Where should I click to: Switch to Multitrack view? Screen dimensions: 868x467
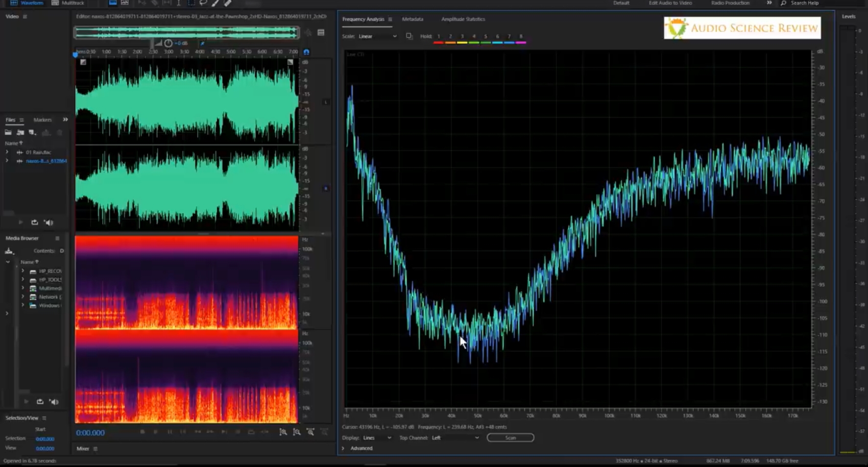(68, 3)
